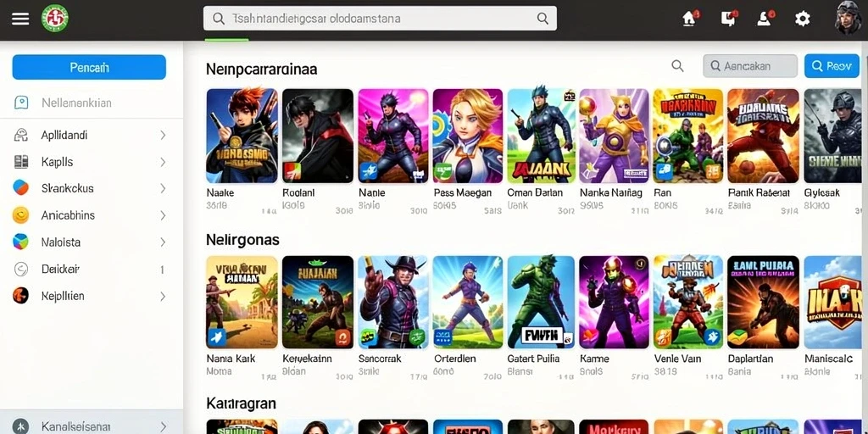Image resolution: width=868 pixels, height=434 pixels.
Task: Open the Naake game thumbnail
Action: pos(242,136)
